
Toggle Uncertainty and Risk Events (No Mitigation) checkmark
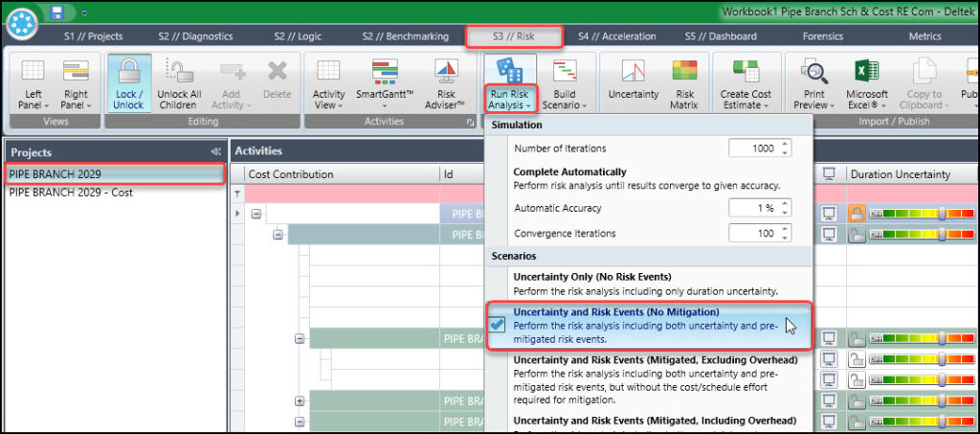click(x=498, y=325)
